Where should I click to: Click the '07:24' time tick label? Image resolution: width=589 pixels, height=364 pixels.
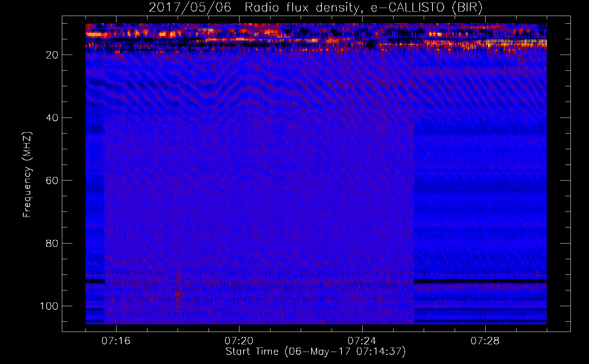[x=362, y=341]
